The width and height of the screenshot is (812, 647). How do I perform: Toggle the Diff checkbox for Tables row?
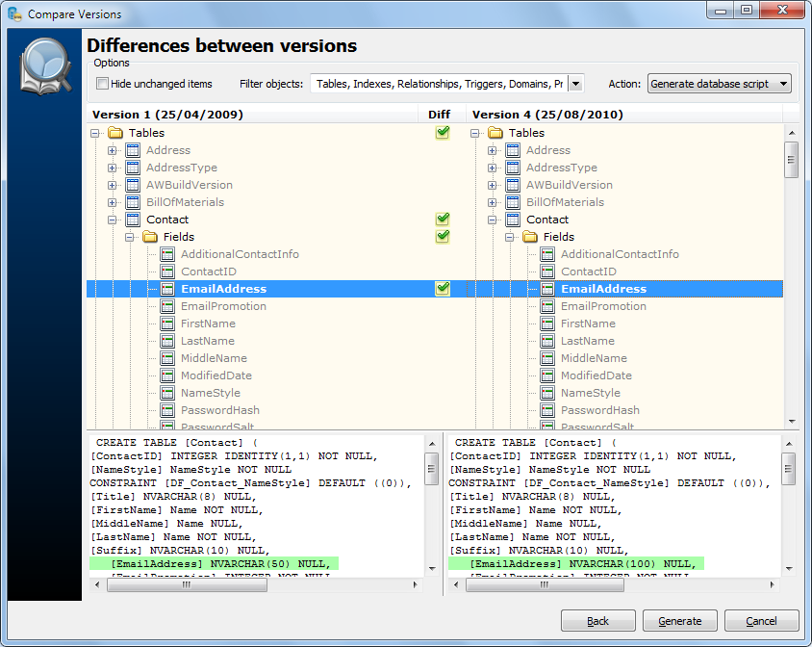[x=443, y=133]
